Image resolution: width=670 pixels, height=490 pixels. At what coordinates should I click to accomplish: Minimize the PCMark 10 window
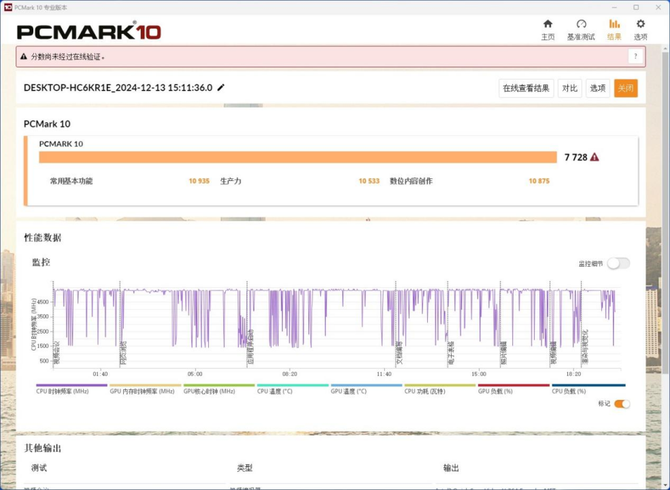point(614,7)
